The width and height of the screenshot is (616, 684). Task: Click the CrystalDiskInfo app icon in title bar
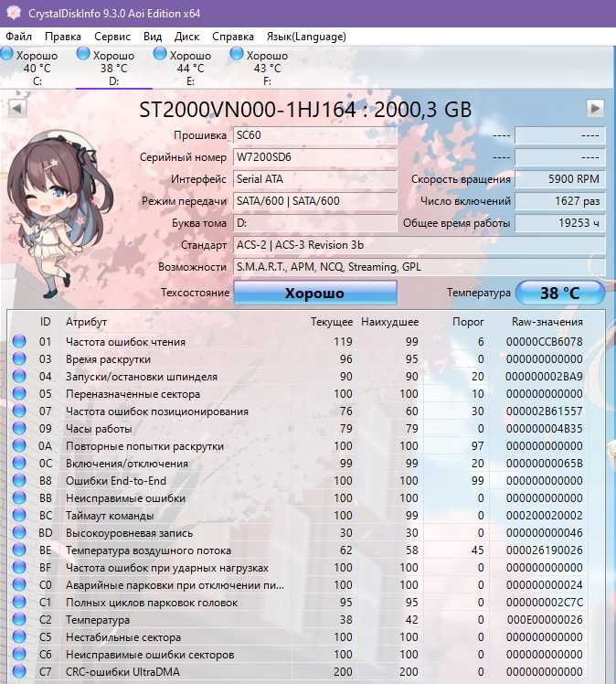click(x=14, y=13)
